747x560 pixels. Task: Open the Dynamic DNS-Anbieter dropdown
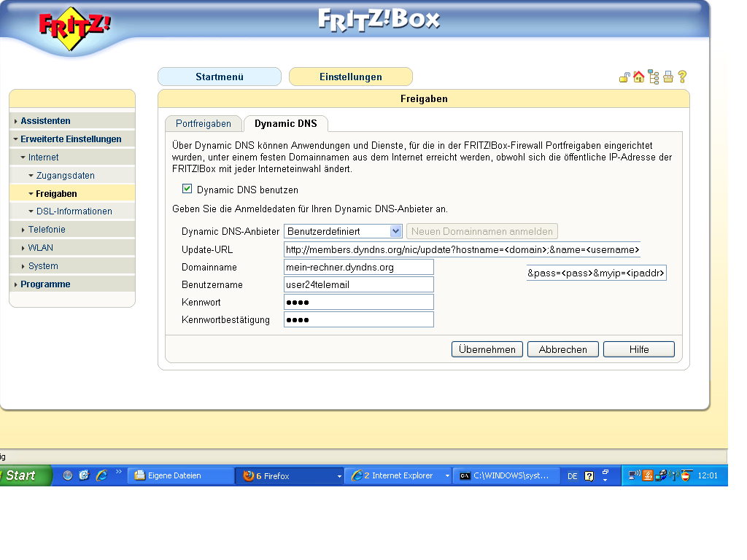395,231
